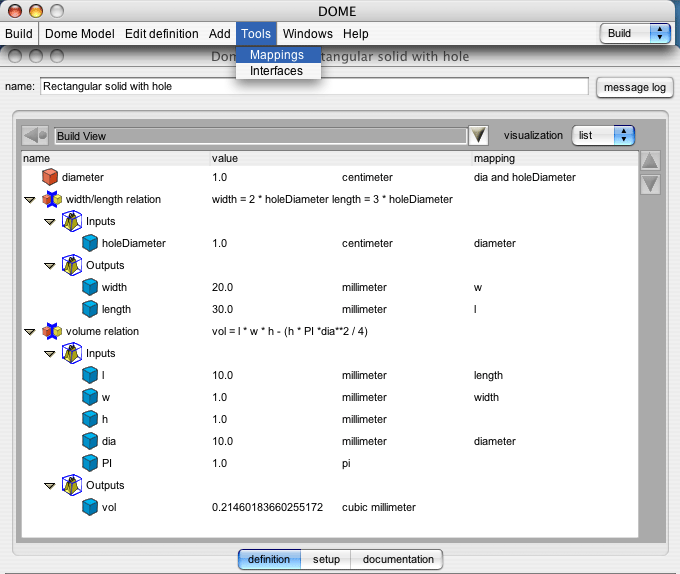Viewport: 680px width, 574px height.
Task: Open the Help menu
Action: pyautogui.click(x=356, y=34)
